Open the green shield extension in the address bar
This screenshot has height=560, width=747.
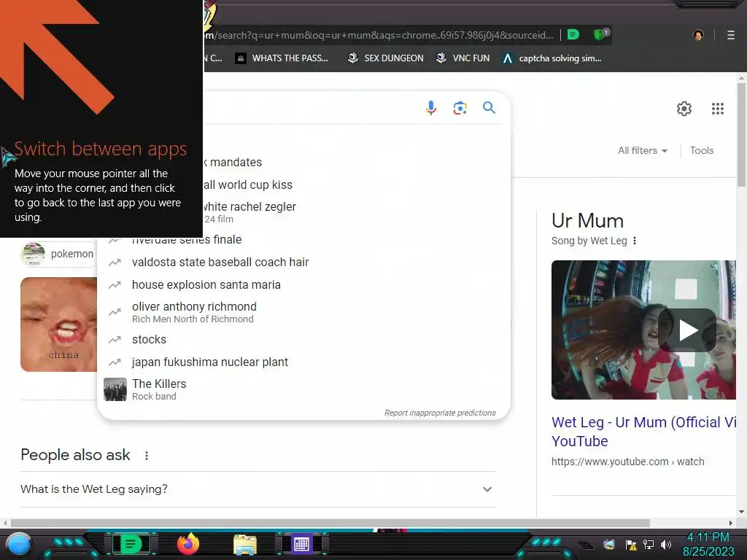tap(601, 34)
